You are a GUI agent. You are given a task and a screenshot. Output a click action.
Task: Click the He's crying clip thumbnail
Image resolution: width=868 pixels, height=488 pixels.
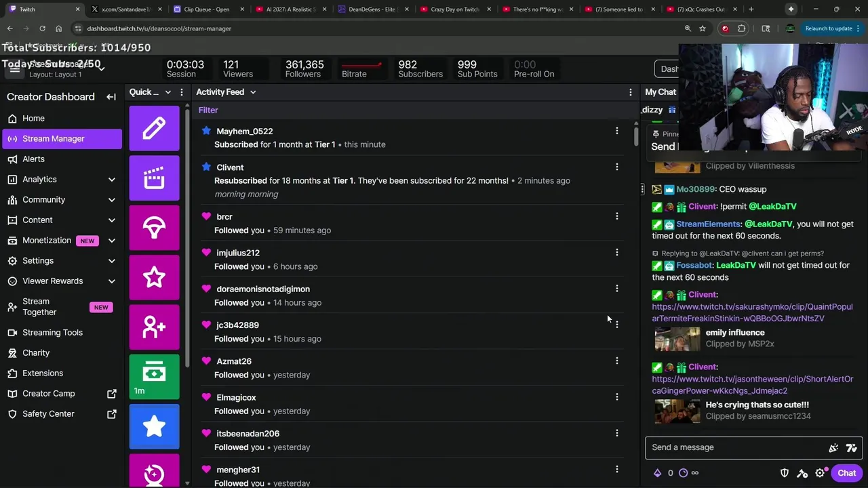pos(677,411)
